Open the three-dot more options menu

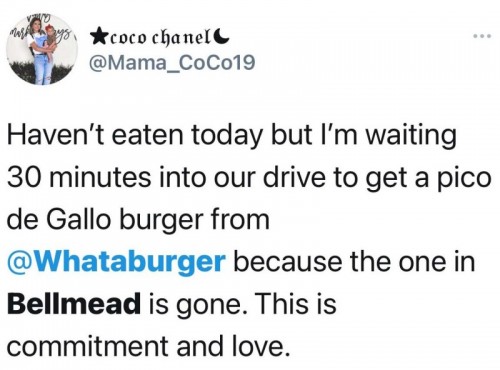[x=482, y=36]
